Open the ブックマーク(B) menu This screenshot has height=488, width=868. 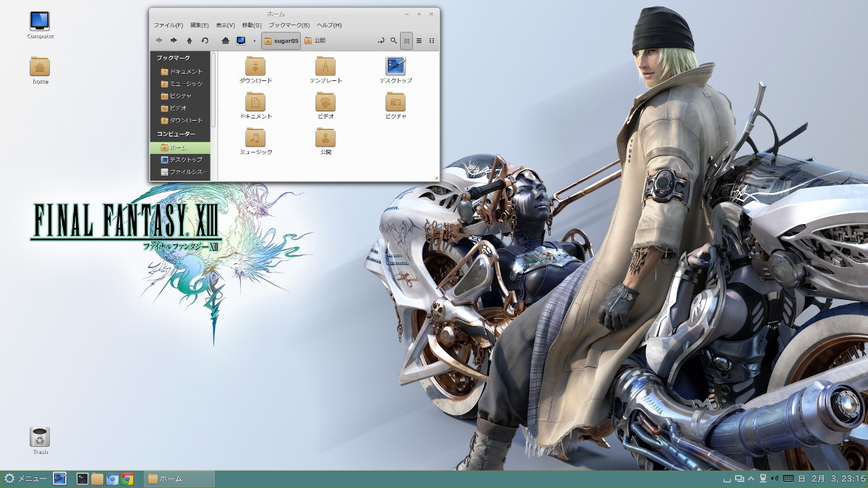(x=289, y=25)
